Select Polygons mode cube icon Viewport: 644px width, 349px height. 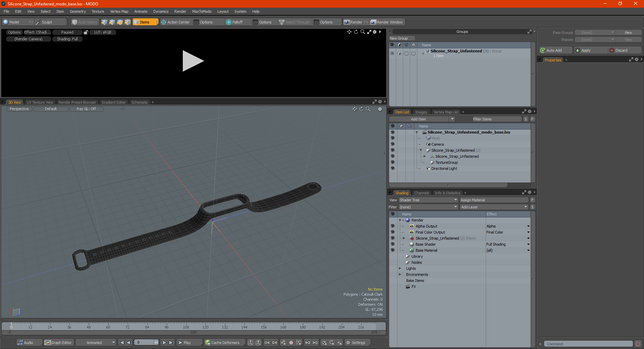click(120, 22)
